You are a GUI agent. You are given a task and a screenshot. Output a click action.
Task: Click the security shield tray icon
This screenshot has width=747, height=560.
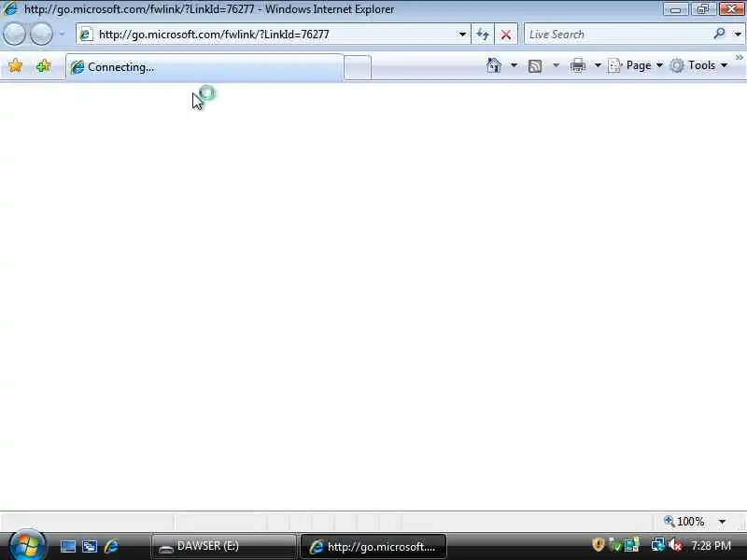pyautogui.click(x=598, y=544)
